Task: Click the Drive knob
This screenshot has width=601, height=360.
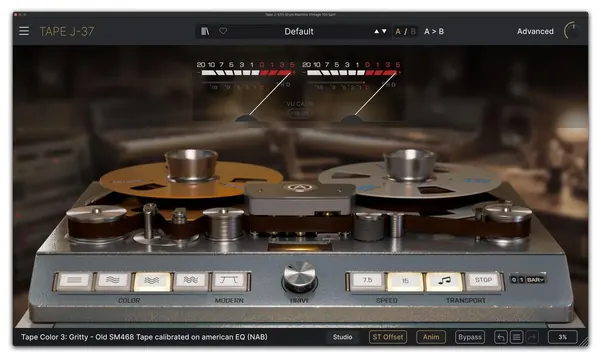Action: 300,276
